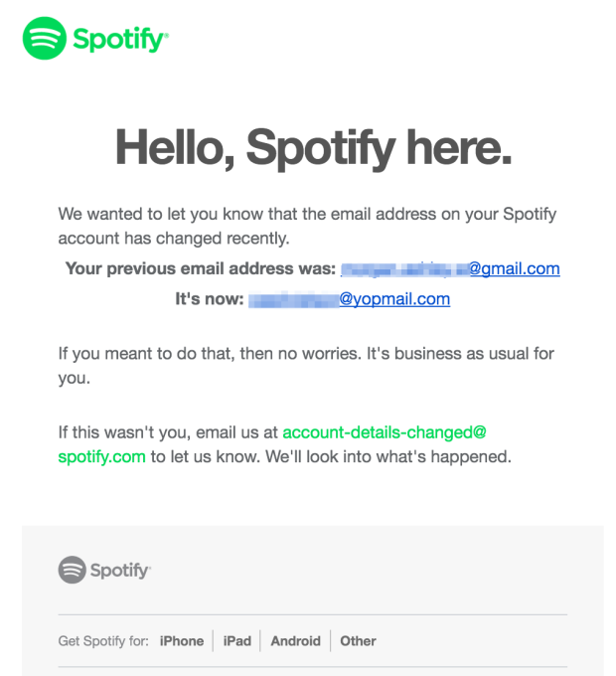Select iPhone in Get Spotify for list

coord(182,641)
